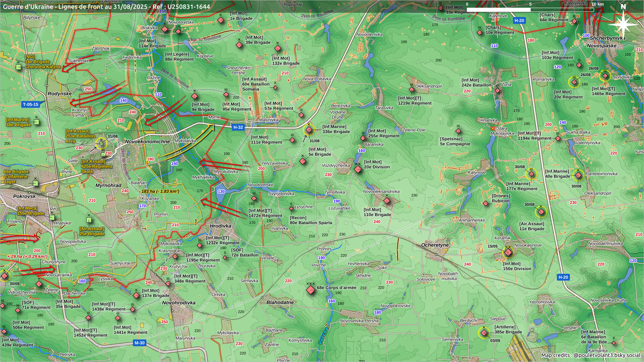Click the Hrodivka town label
This screenshot has width=644, height=362.
click(220, 226)
